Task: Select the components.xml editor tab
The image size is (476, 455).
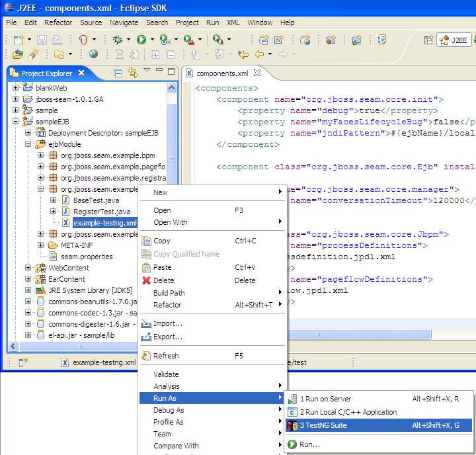Action: [222, 73]
